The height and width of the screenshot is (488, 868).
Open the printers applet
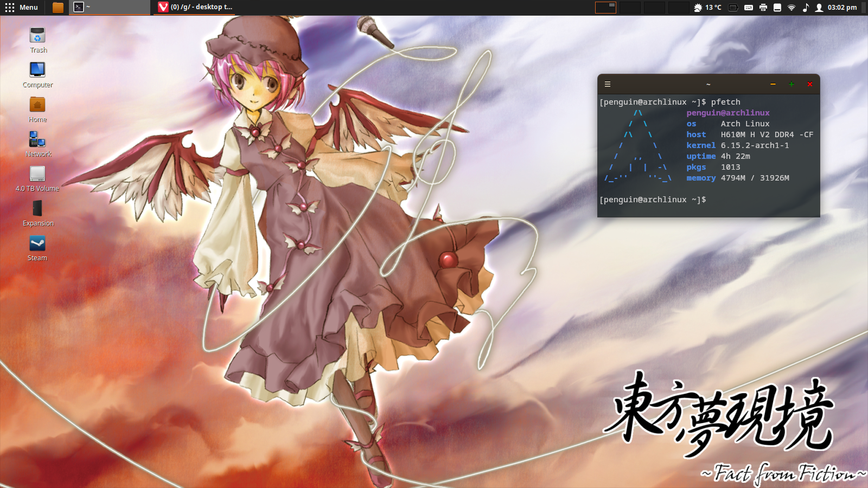(x=763, y=7)
